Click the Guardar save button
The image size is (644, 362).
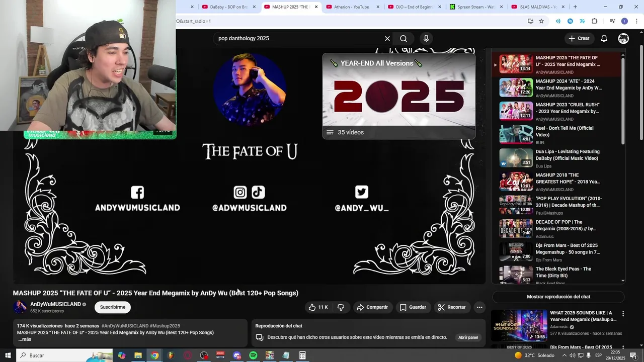pos(413,307)
